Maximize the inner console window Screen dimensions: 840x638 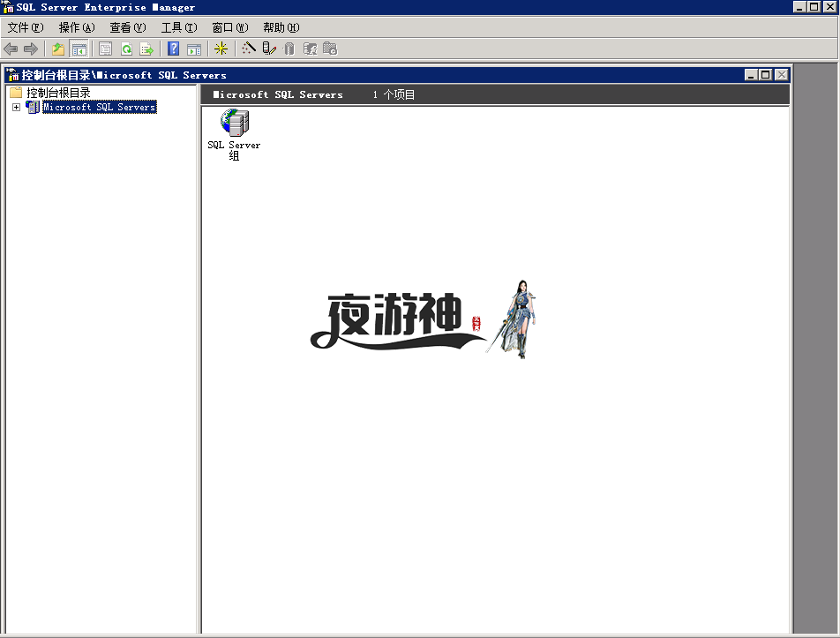coord(765,74)
